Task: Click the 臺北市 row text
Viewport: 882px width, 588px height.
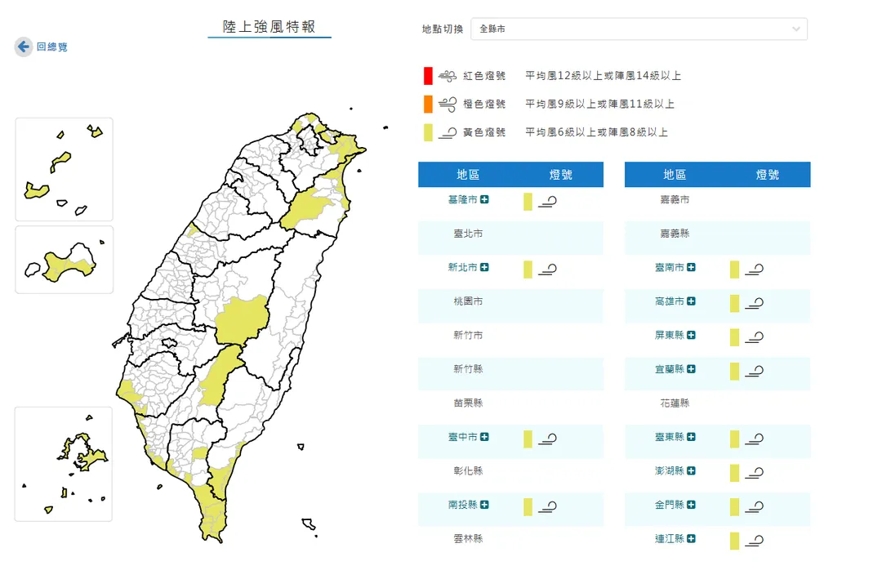Action: [468, 234]
